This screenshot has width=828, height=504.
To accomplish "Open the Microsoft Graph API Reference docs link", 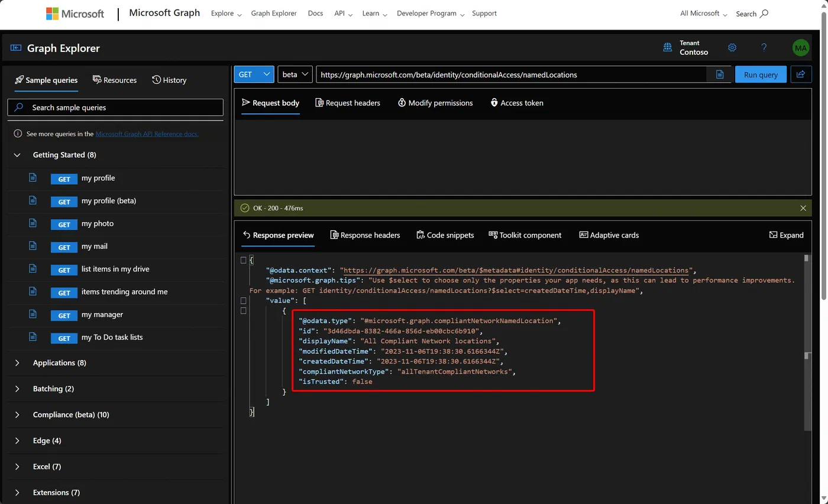I will coord(147,134).
